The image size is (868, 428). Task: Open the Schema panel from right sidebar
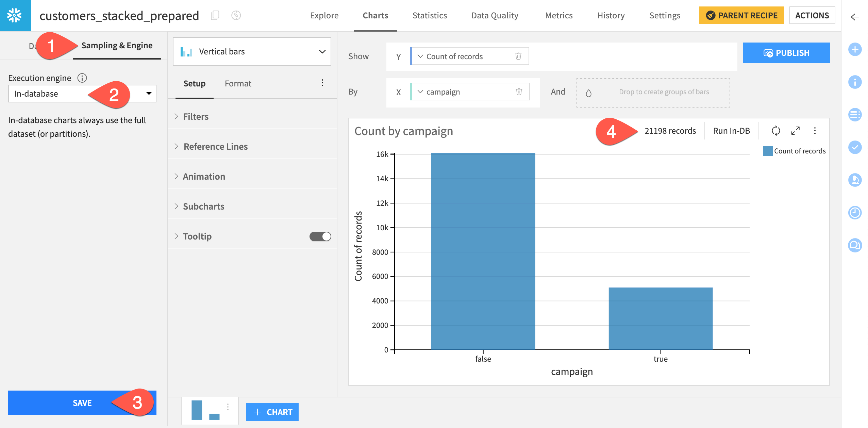click(855, 115)
